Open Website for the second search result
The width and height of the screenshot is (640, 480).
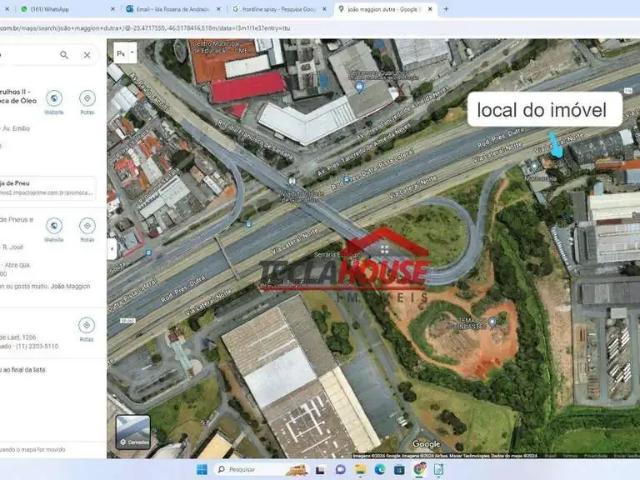[54, 227]
